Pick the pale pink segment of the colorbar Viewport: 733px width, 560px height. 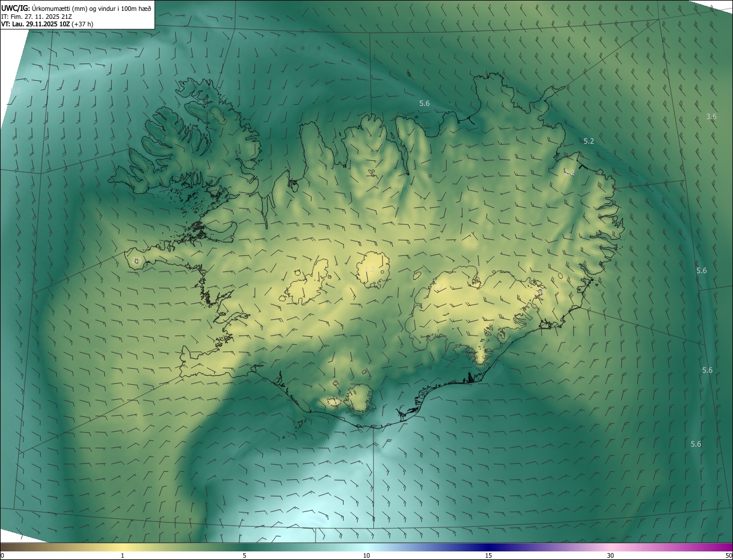coord(610,547)
